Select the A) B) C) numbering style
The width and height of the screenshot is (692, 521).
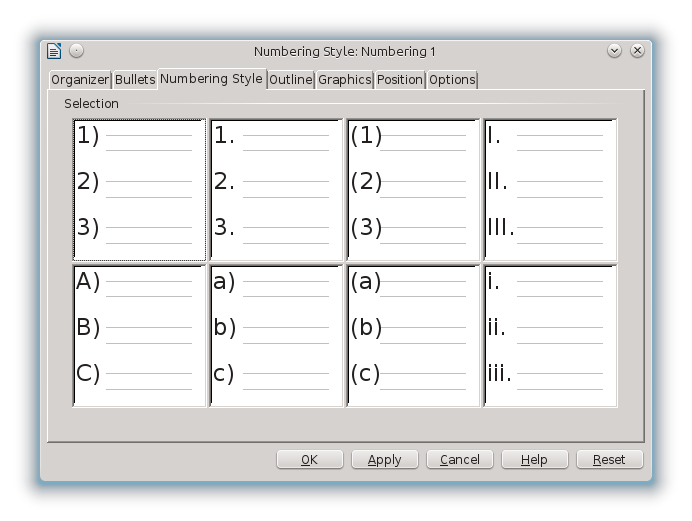click(140, 336)
